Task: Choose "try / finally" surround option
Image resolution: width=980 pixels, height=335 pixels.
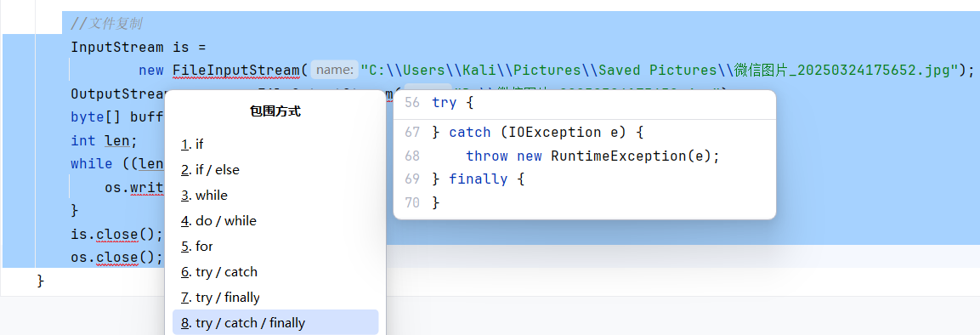Action: point(275,298)
